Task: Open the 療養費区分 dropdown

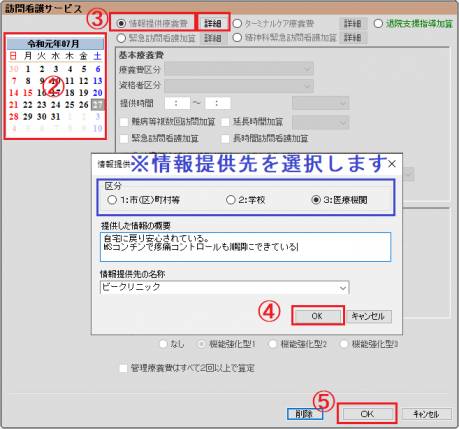Action: 239,69
